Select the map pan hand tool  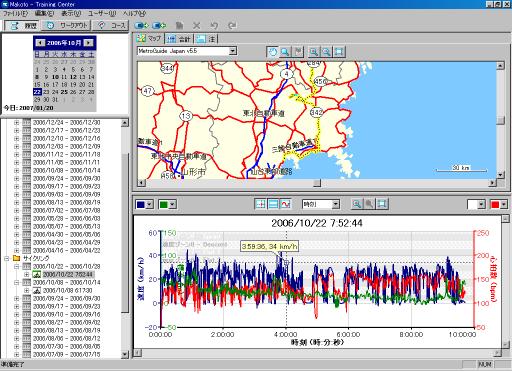pyautogui.click(x=273, y=52)
